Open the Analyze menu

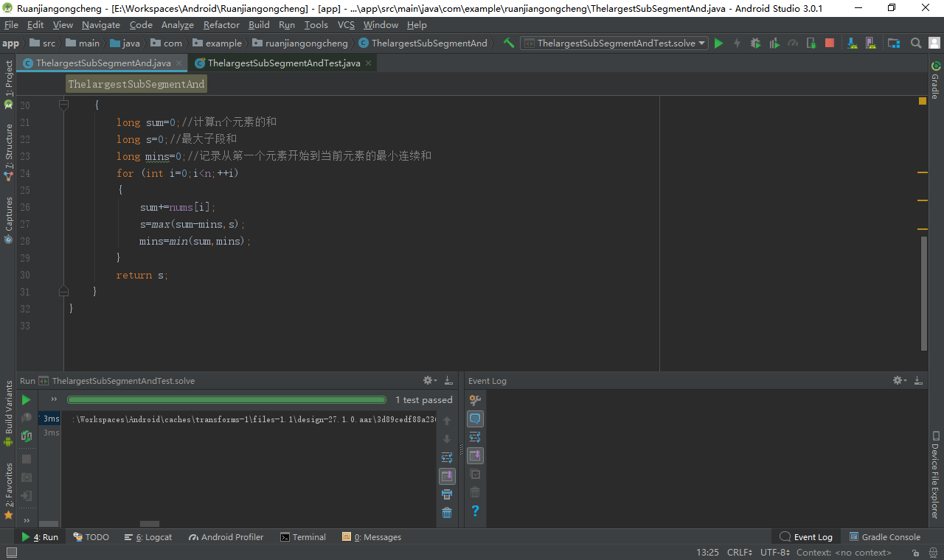[x=177, y=24]
